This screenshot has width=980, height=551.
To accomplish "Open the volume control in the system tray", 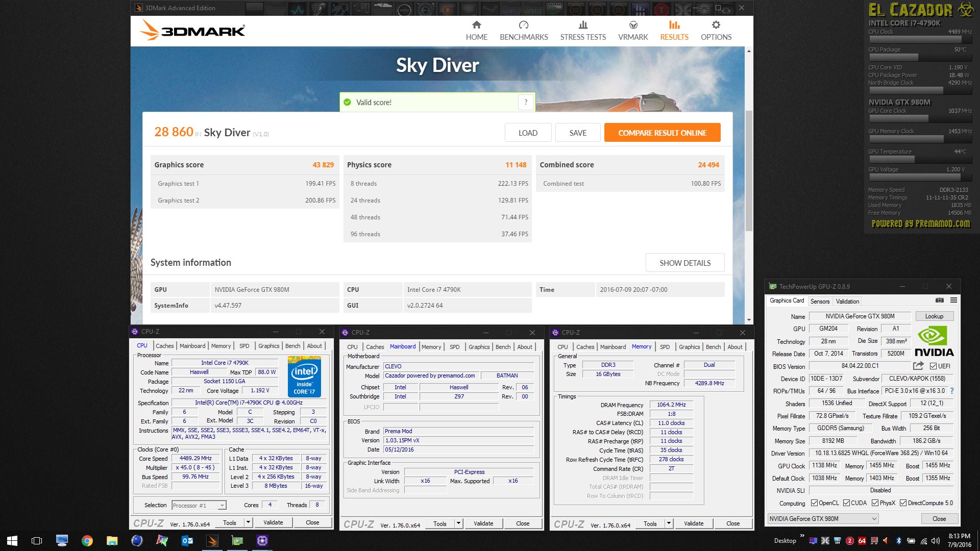I will coord(936,541).
